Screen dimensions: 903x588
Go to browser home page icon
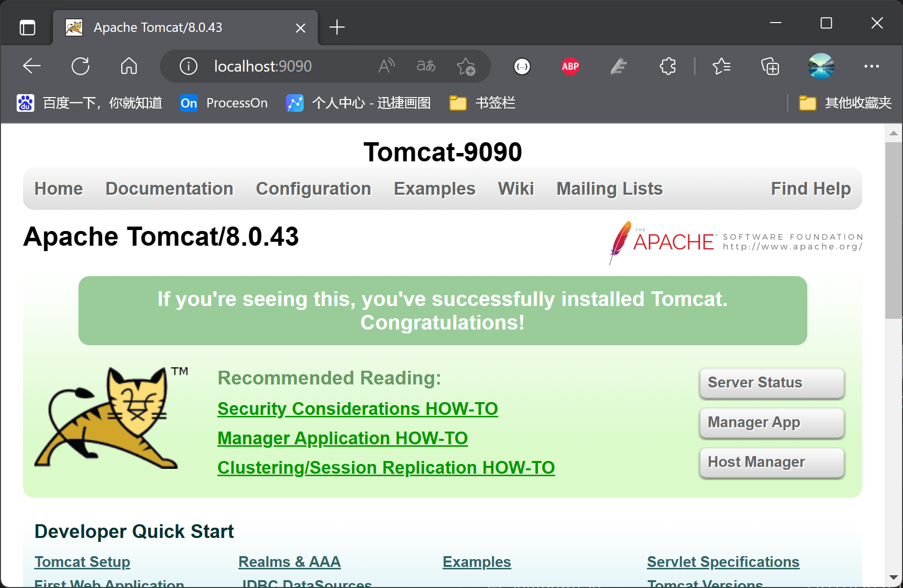click(129, 66)
